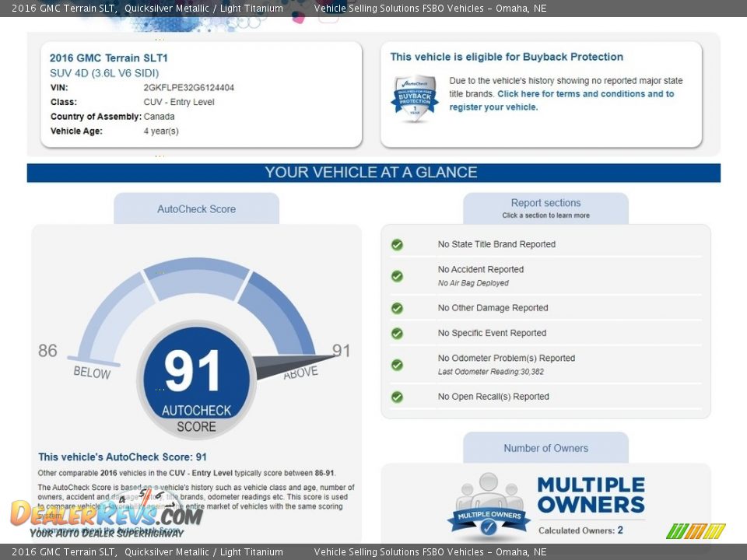This screenshot has height=560, width=747.
Task: Click the DealerRevs.com logo watermark
Action: pyautogui.click(x=107, y=515)
